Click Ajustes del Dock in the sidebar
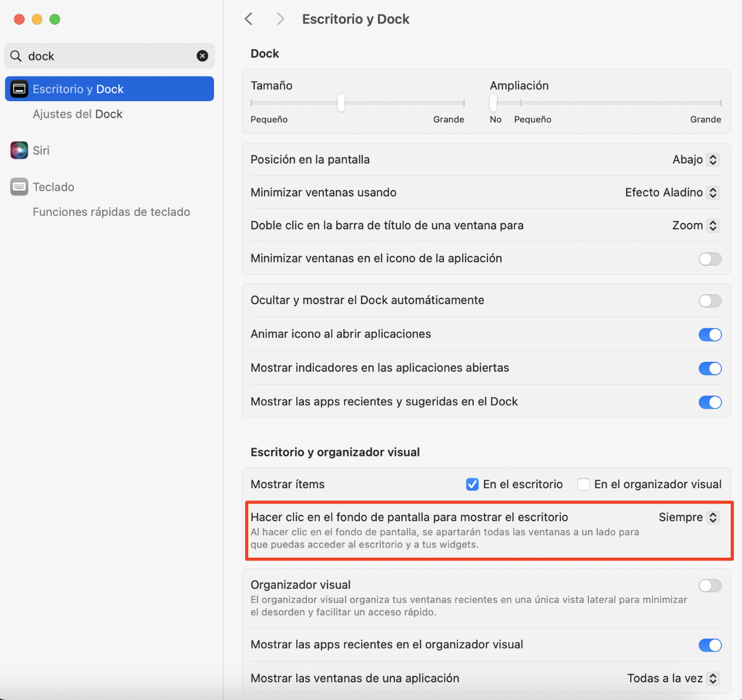742x700 pixels. coord(78,114)
